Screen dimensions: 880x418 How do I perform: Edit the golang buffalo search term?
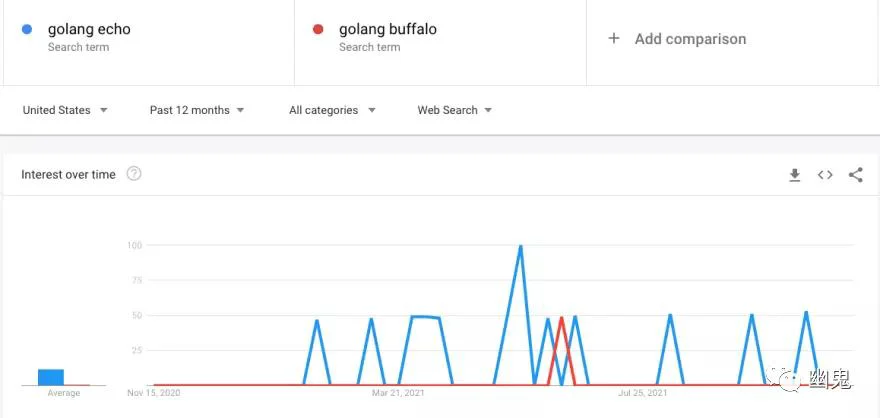[x=388, y=29]
